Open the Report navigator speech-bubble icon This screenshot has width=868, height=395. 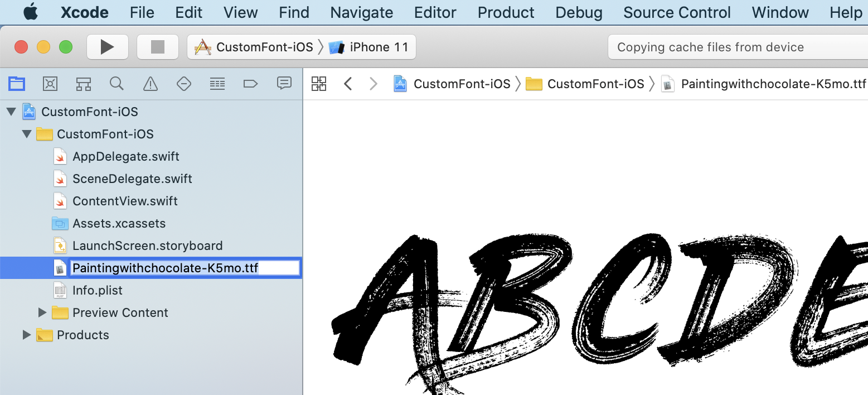coord(284,84)
